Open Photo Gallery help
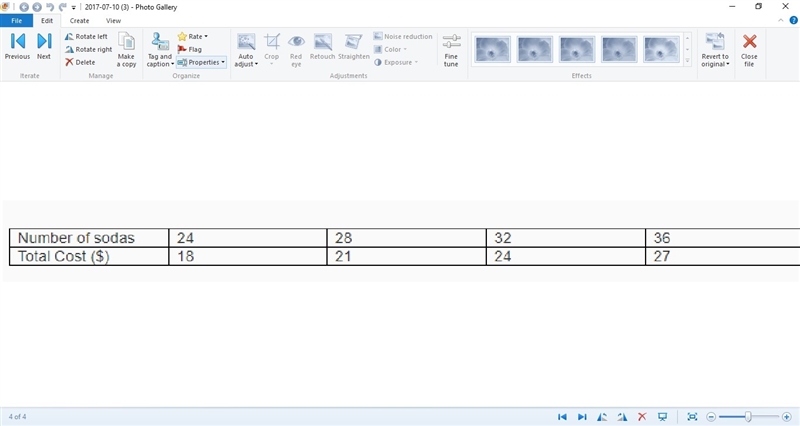This screenshot has height=426, width=800. (x=793, y=21)
